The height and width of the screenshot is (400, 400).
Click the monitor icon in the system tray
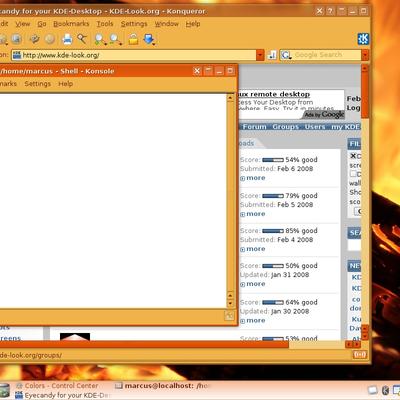click(x=373, y=390)
